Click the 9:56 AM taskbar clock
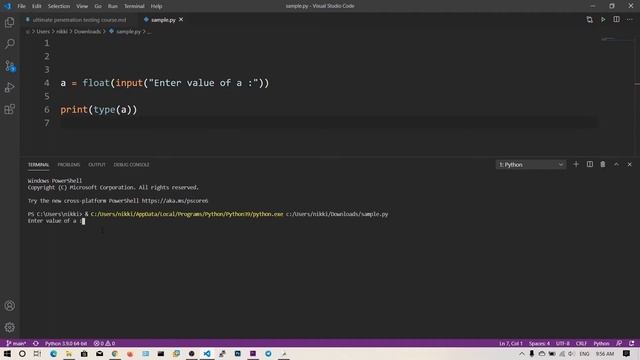 [x=604, y=354]
